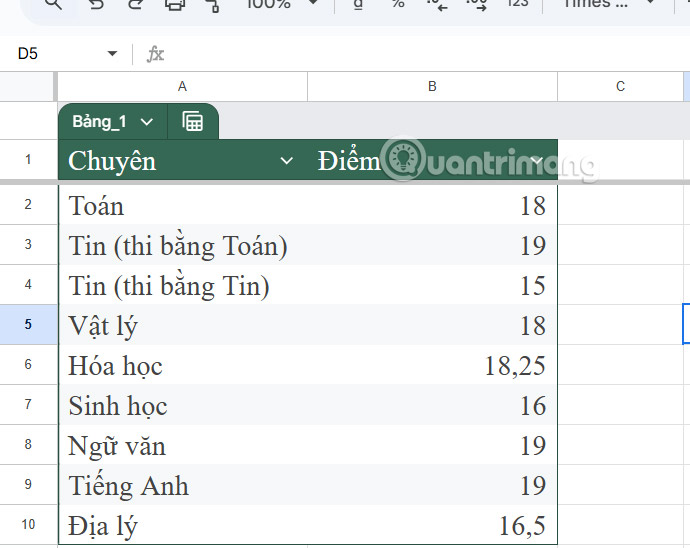Select column A header
690x548 pixels.
click(183, 87)
